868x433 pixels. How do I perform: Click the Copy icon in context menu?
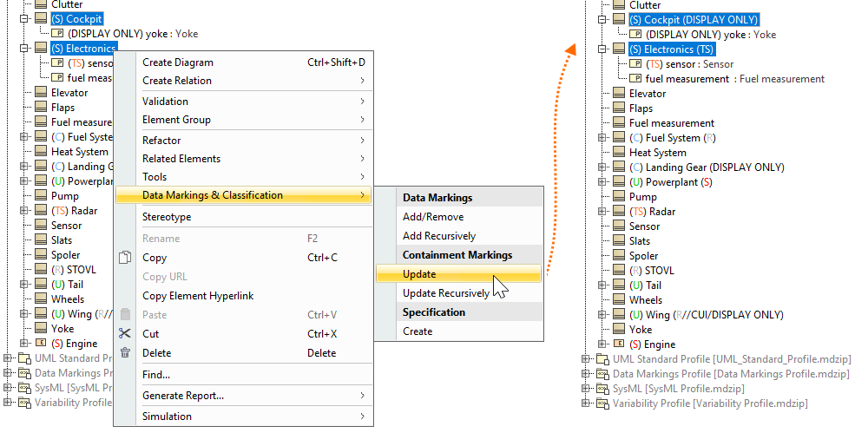125,258
